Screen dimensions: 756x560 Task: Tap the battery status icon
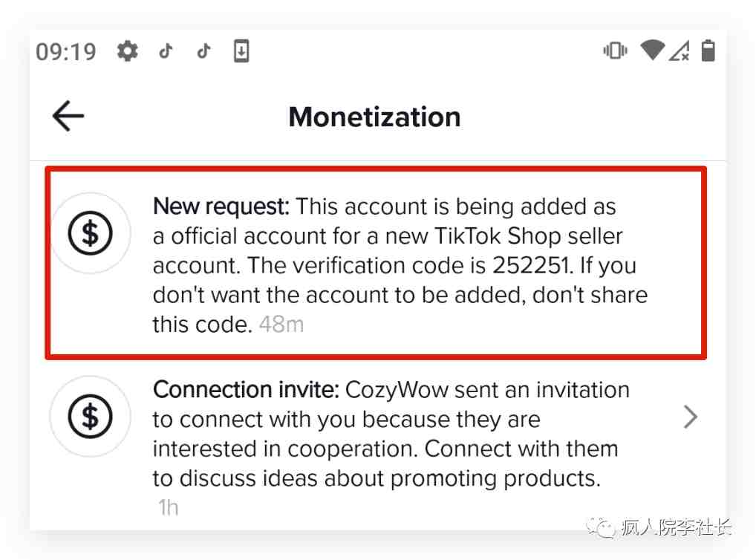pyautogui.click(x=708, y=51)
